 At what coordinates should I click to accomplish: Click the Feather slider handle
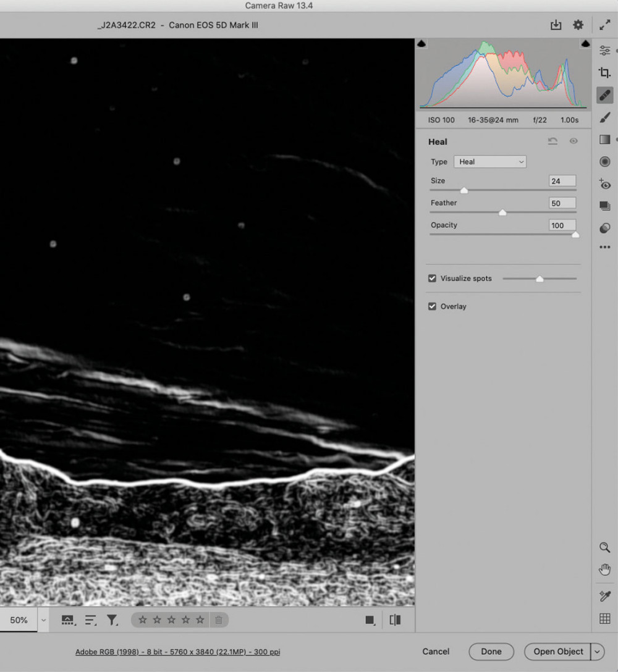pos(502,212)
